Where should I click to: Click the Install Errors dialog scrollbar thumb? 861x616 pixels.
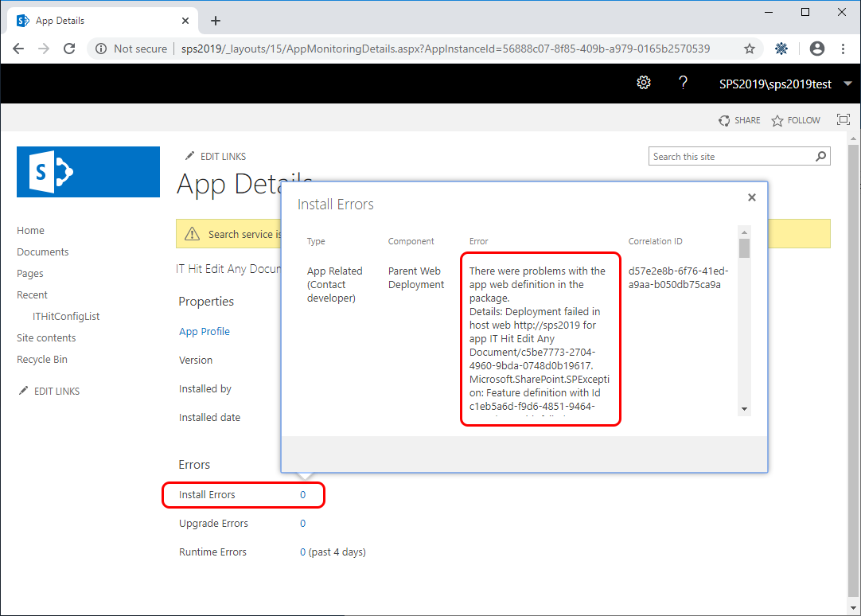click(x=744, y=248)
